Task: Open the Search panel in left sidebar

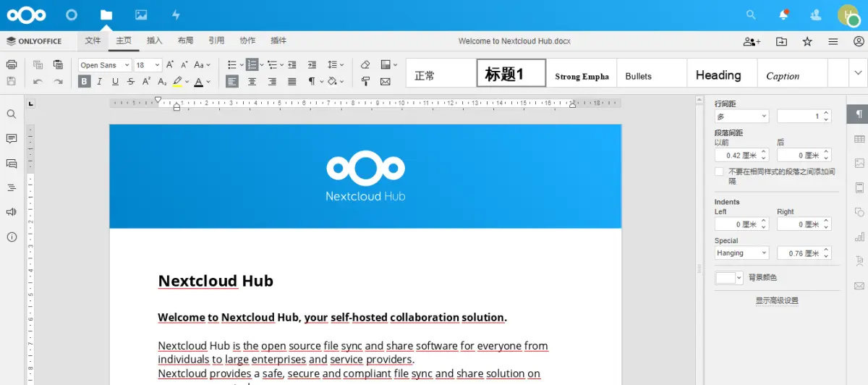Action: pos(12,114)
